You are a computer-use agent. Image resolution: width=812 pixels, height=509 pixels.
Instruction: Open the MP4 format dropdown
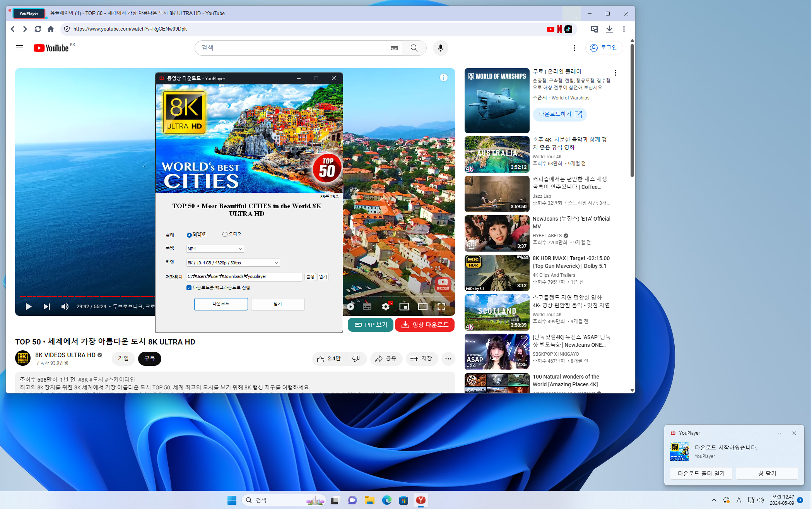(x=215, y=249)
